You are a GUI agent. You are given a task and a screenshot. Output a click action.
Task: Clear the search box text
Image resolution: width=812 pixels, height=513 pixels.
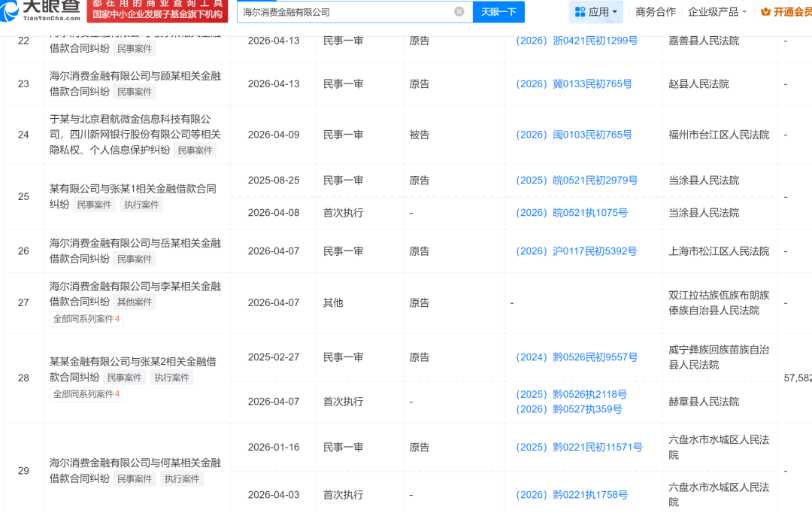click(459, 12)
